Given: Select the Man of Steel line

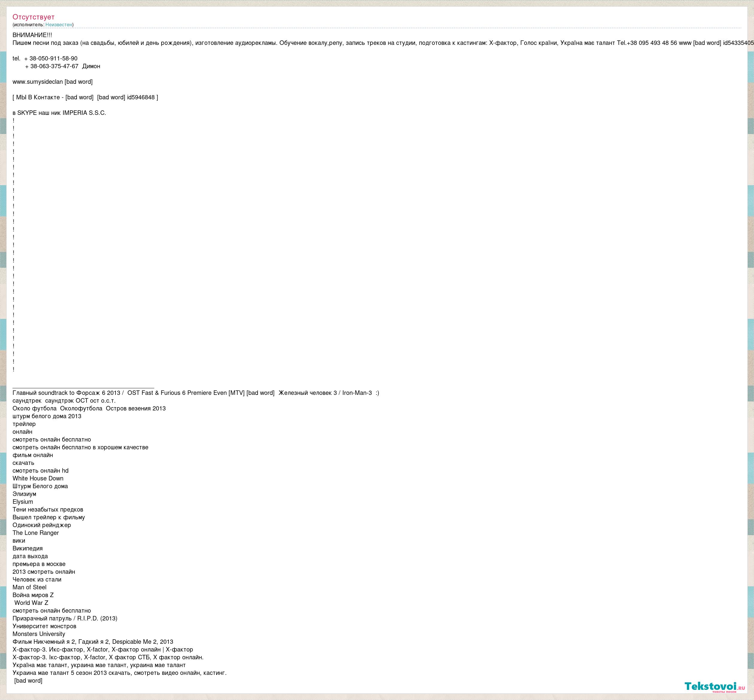Looking at the screenshot, I should click(29, 587).
